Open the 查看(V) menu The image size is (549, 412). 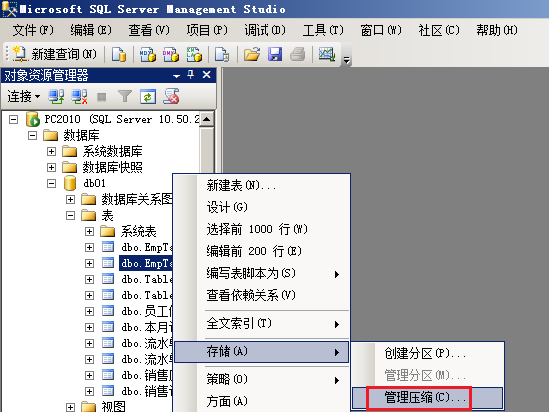coord(149,30)
